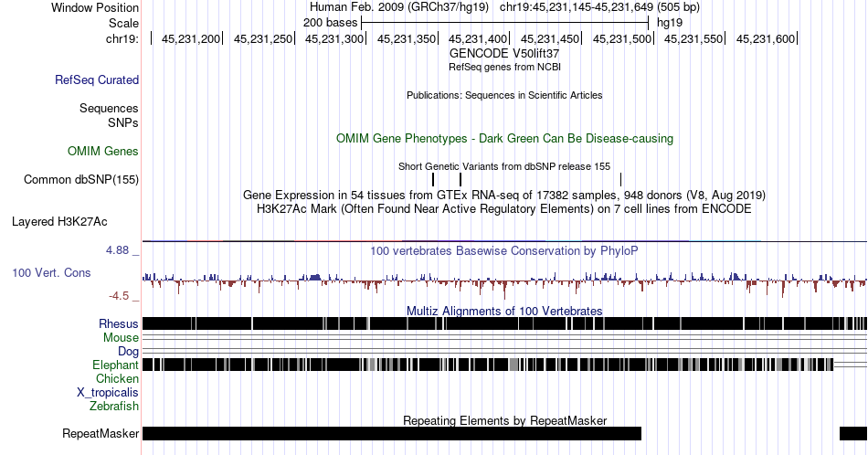Viewport: 868px width, 455px height.
Task: Click the 45,231,600 ruler coordinate
Action: pos(766,38)
